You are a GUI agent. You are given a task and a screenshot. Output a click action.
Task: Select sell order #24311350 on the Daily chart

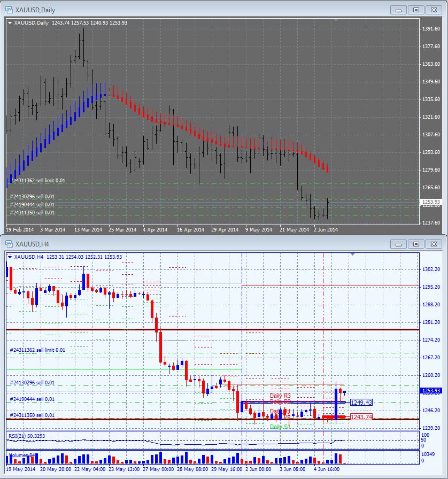coord(32,213)
